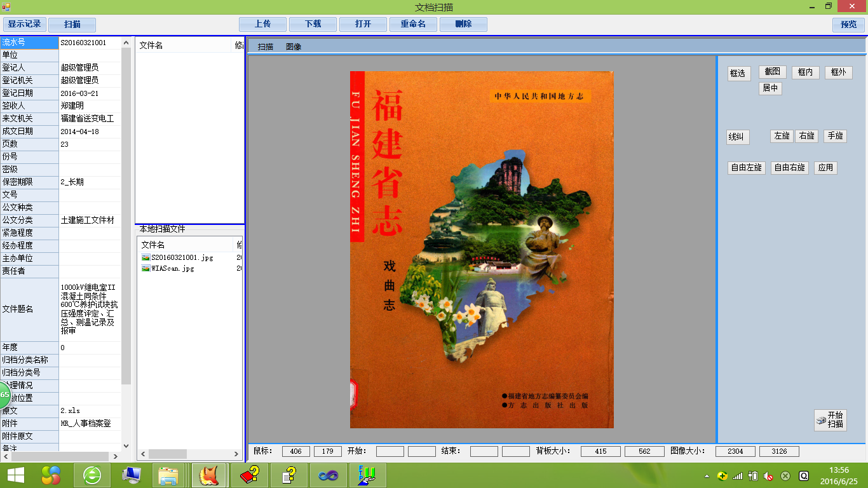
Task: Click serial value S20160321001 cell
Action: [90, 43]
